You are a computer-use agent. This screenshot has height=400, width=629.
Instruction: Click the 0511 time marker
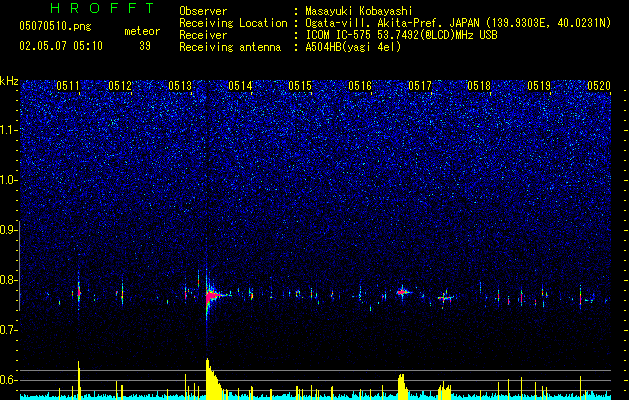[68, 86]
